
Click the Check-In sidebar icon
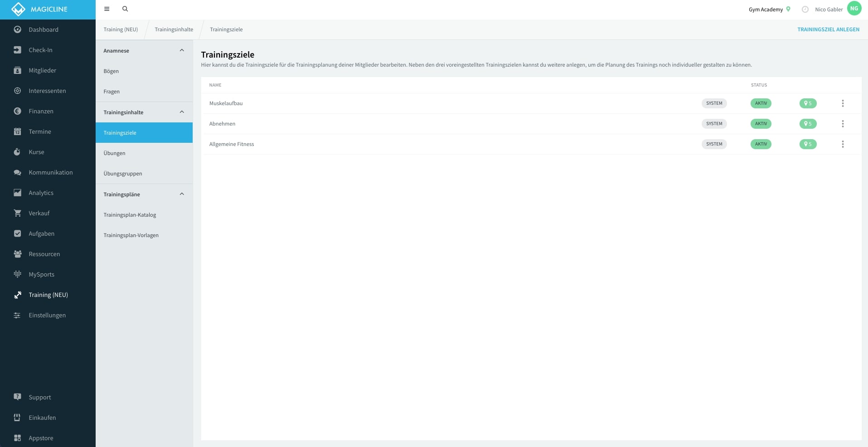pos(17,50)
